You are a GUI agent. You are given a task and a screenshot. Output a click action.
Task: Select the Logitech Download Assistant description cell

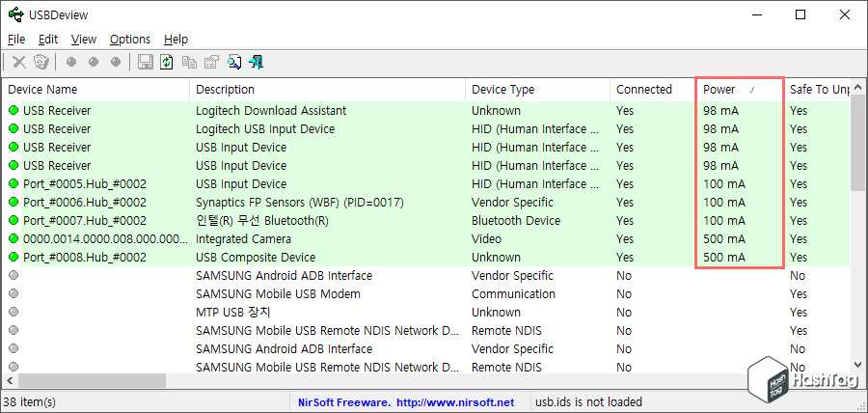[x=271, y=110]
